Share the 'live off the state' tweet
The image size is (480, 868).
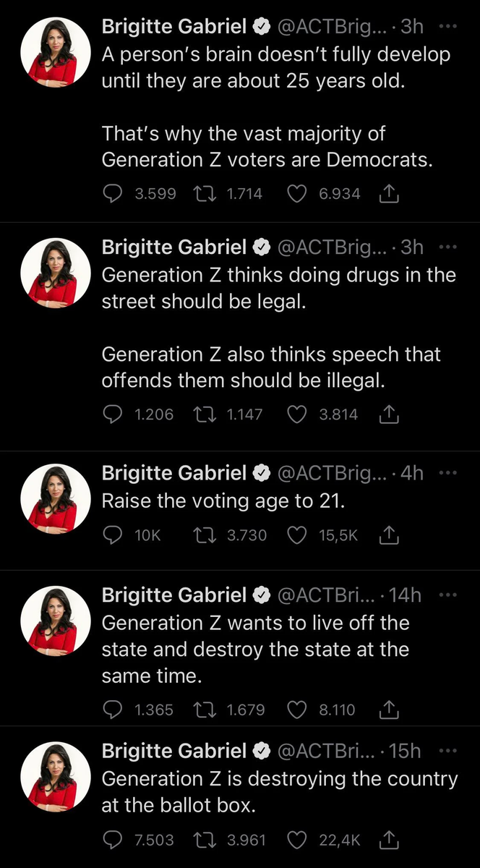(x=388, y=710)
